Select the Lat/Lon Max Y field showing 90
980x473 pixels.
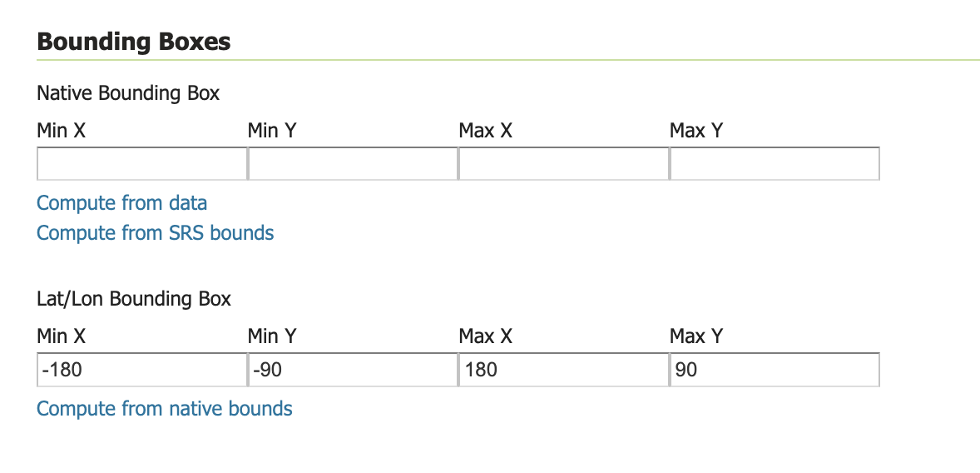coord(774,370)
